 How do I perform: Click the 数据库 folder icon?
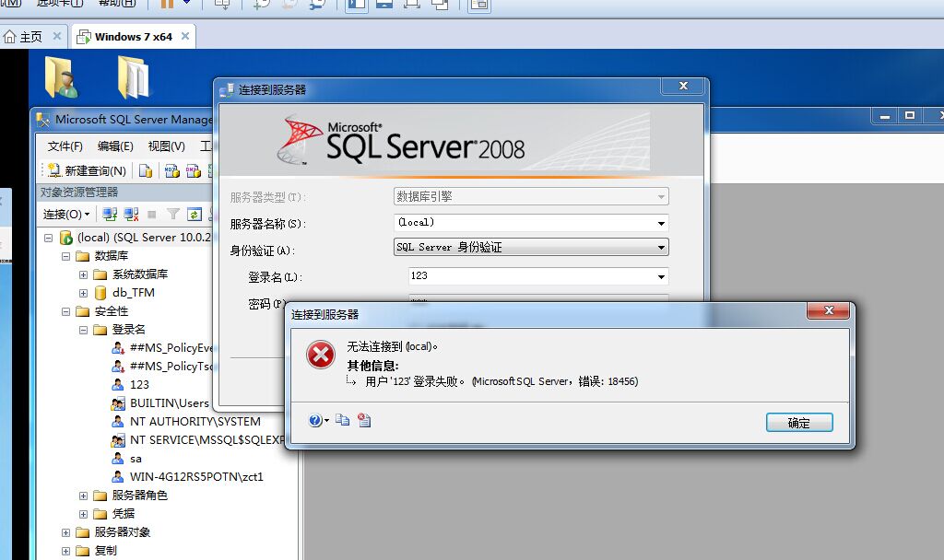point(82,256)
